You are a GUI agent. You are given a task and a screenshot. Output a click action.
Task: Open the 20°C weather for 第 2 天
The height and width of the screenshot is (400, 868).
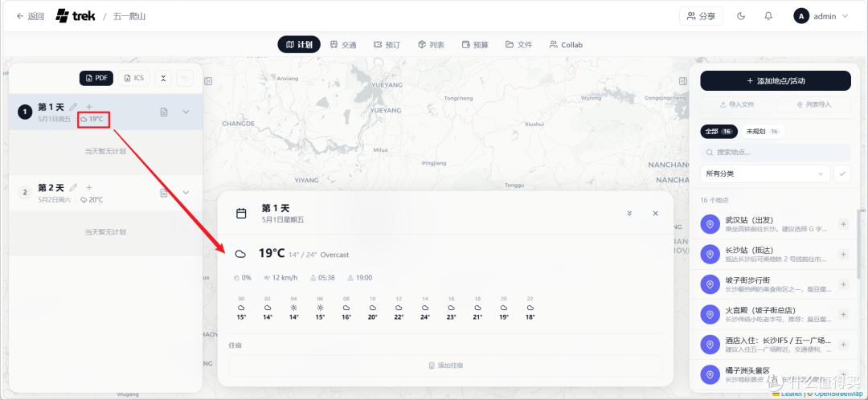(x=92, y=200)
